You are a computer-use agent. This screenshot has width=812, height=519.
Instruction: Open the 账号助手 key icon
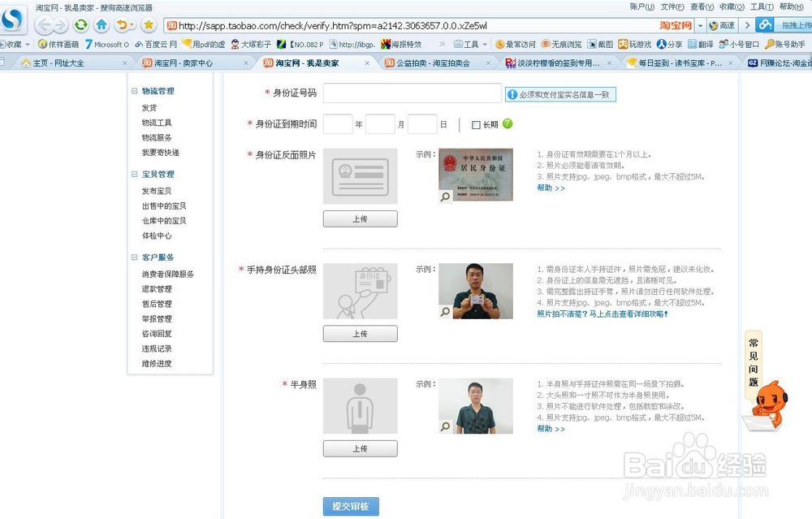[785, 45]
